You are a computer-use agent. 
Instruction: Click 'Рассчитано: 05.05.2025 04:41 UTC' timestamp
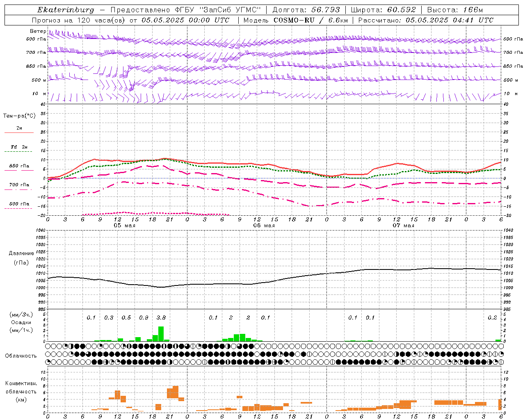426,20
